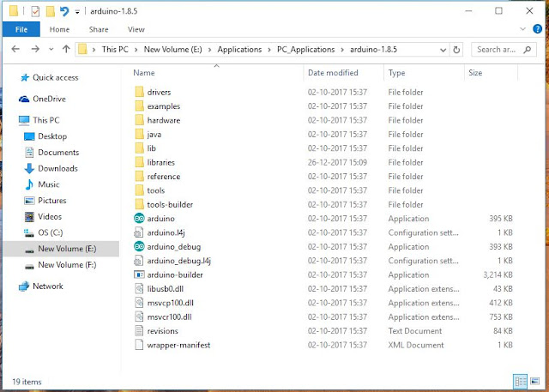Select OneDrive in navigation pane

49,99
